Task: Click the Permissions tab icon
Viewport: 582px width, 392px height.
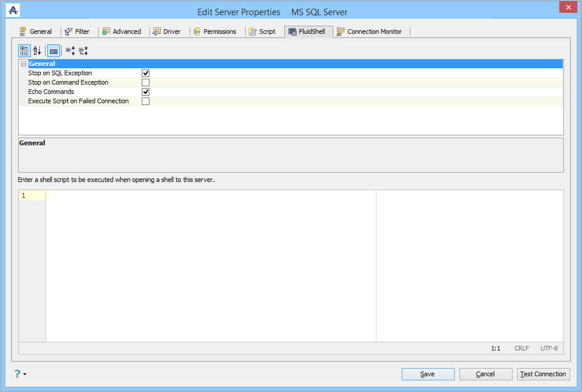Action: click(197, 32)
